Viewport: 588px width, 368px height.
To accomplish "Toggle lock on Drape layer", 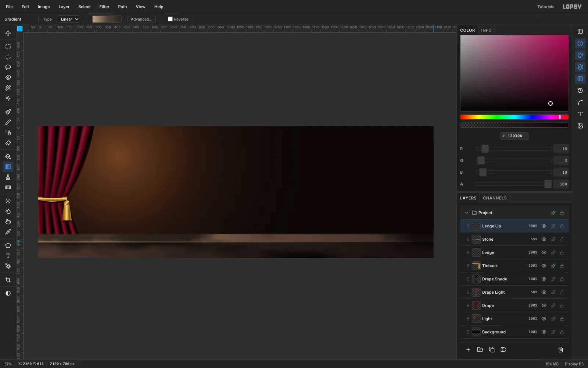I will coord(562,305).
